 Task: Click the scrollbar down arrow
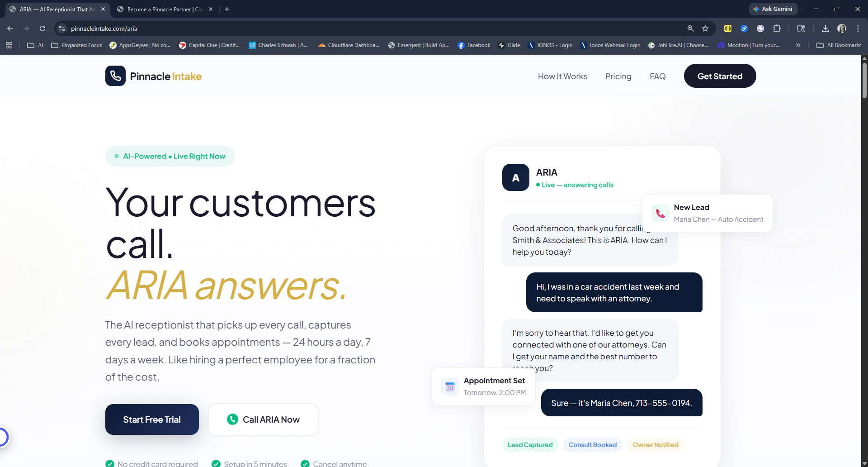pyautogui.click(x=864, y=464)
